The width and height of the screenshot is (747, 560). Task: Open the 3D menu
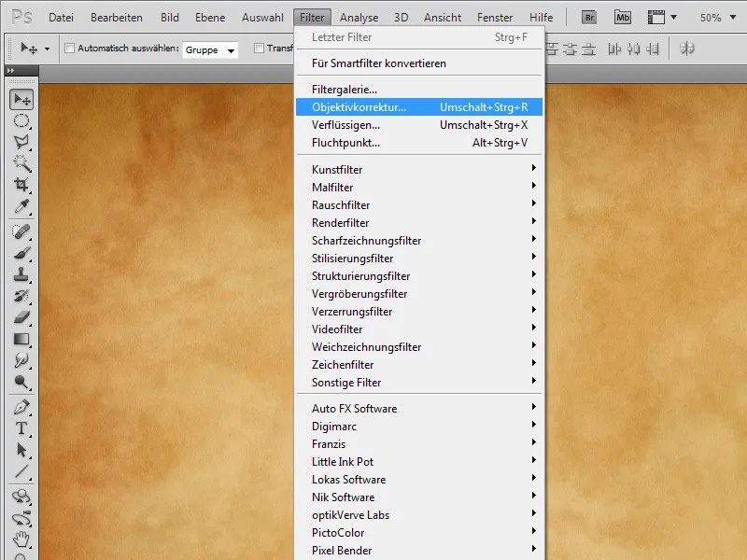pos(402,18)
